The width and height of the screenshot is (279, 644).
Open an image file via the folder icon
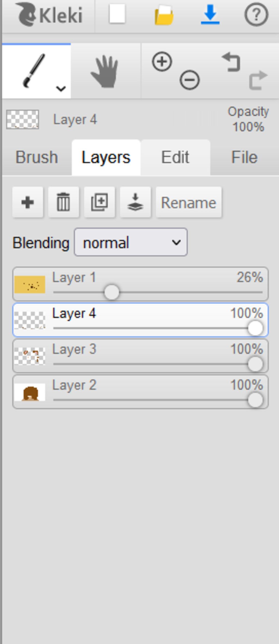(164, 15)
